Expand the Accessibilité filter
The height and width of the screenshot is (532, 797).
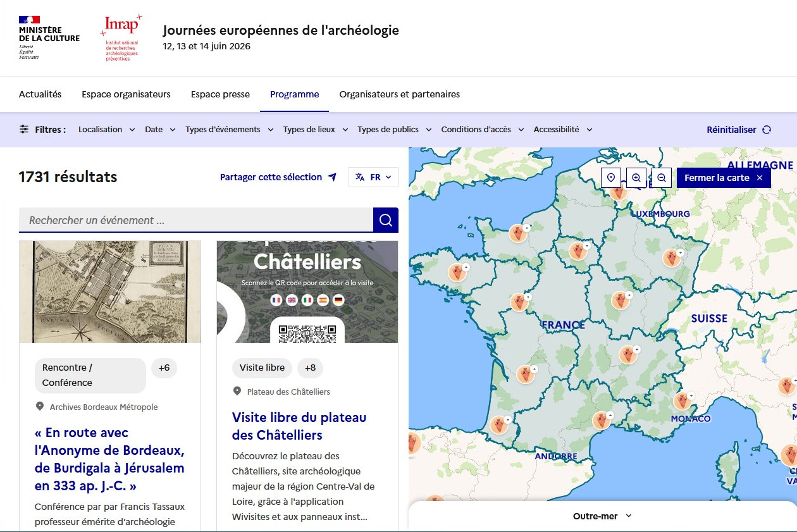pyautogui.click(x=563, y=130)
